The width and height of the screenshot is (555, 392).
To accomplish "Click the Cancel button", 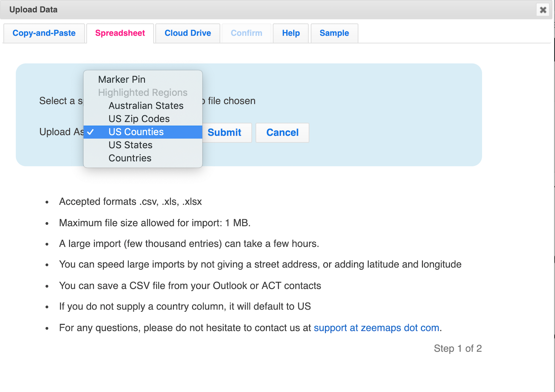I will point(282,132).
